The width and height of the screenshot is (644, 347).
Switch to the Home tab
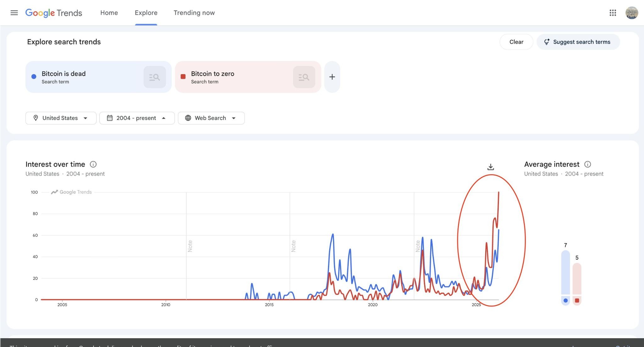pos(109,13)
